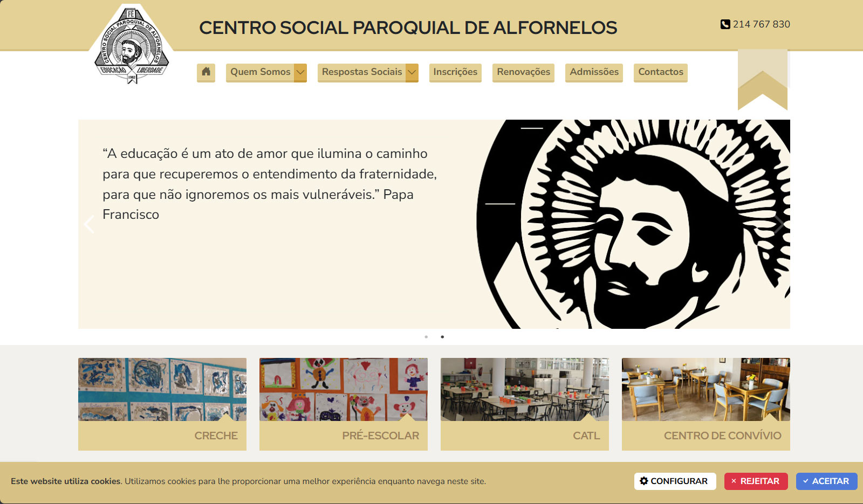Show previous slide with left carousel arrow
Screen dimensions: 863x504
(90, 224)
